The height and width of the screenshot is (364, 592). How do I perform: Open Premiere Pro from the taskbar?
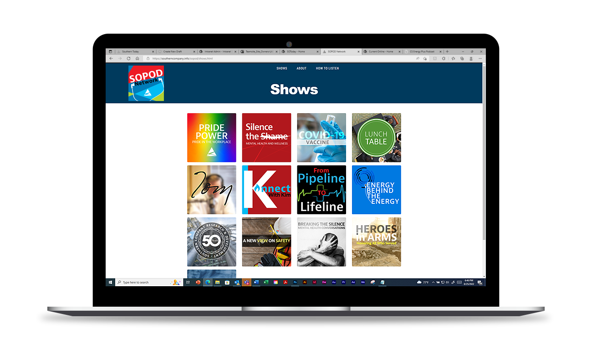tap(343, 283)
